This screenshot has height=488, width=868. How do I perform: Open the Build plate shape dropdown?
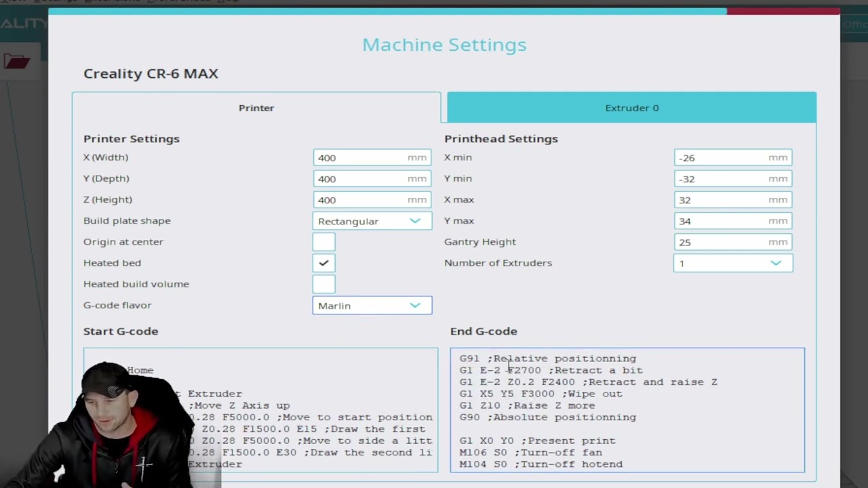[x=372, y=221]
